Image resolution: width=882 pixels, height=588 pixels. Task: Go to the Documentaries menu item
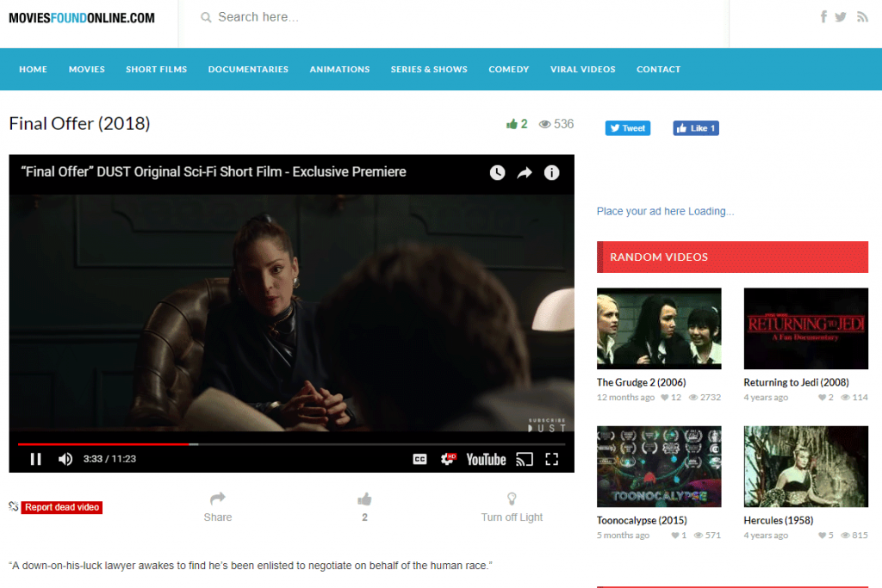248,70
